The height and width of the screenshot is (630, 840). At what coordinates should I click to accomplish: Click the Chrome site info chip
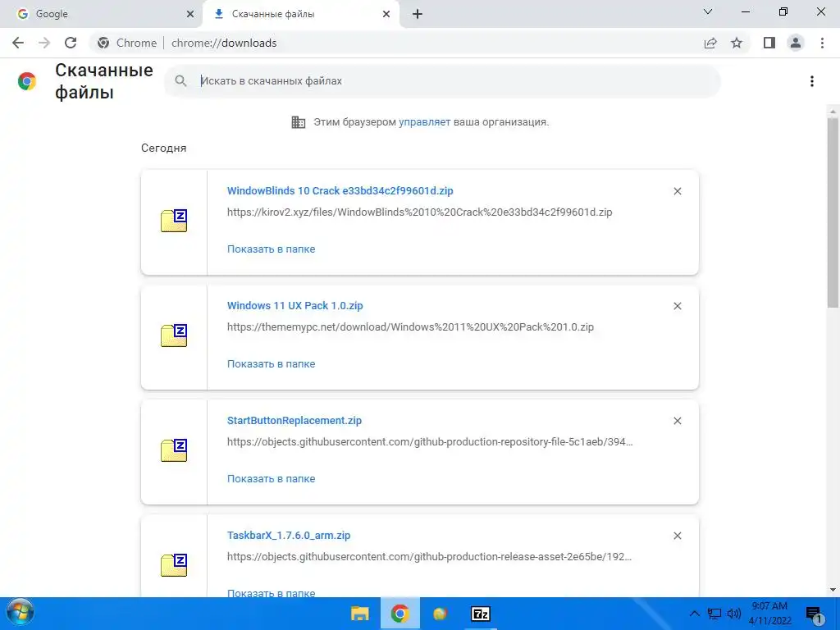click(127, 43)
